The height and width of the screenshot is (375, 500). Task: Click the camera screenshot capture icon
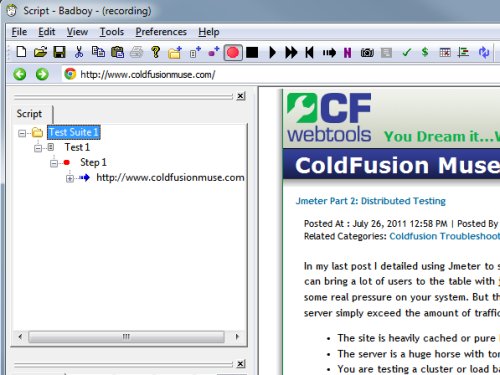tap(367, 52)
